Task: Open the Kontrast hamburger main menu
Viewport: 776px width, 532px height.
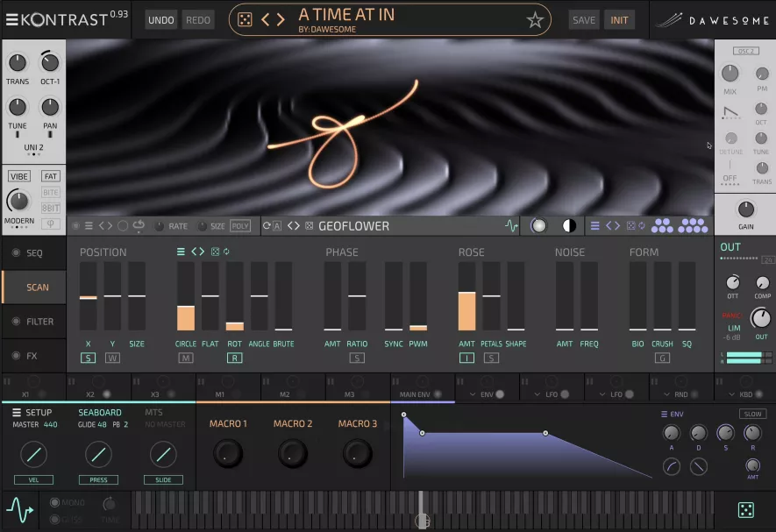Action: tap(11, 19)
